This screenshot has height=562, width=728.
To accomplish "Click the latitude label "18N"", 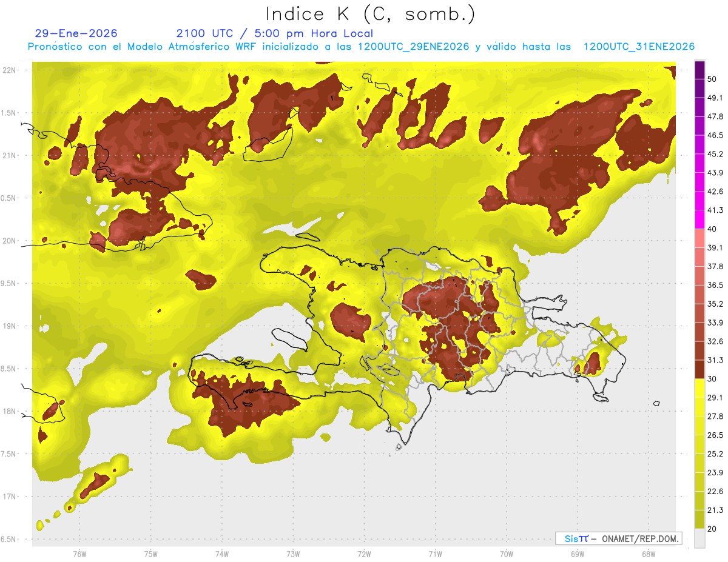I will point(10,411).
